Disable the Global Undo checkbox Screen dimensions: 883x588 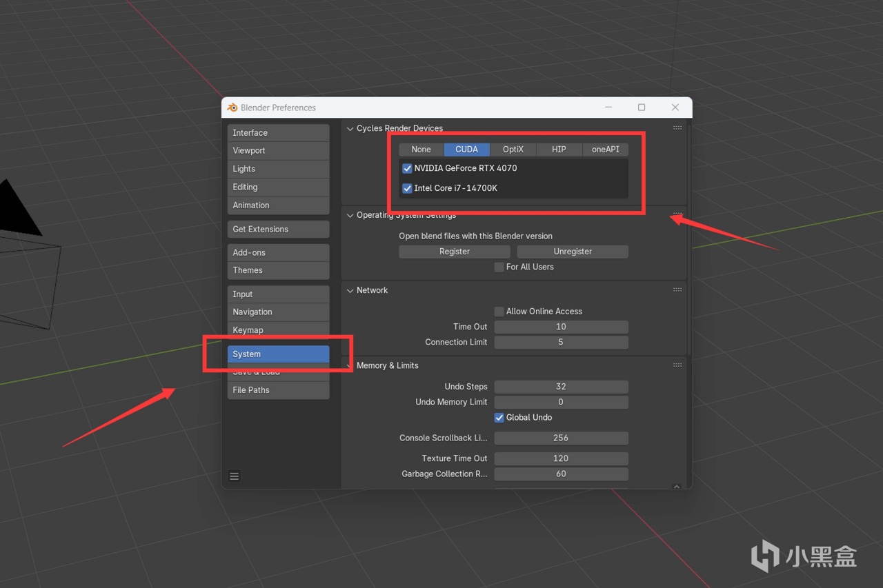click(x=499, y=417)
